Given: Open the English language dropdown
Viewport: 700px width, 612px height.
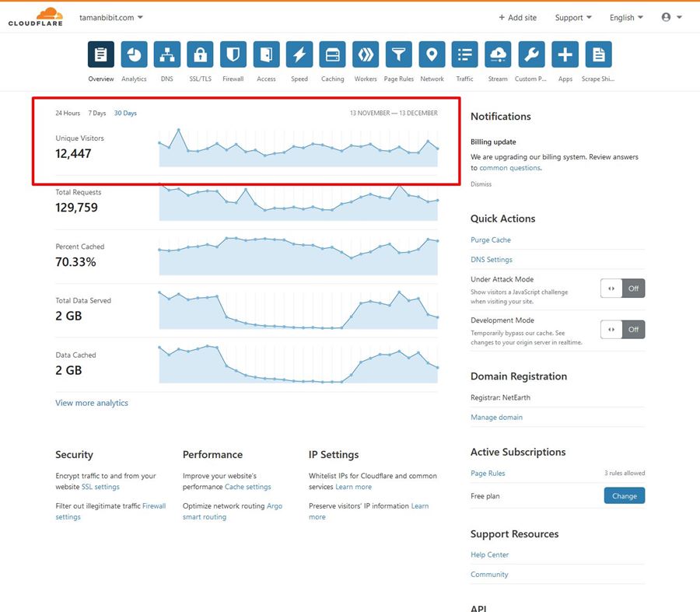Looking at the screenshot, I should point(625,17).
